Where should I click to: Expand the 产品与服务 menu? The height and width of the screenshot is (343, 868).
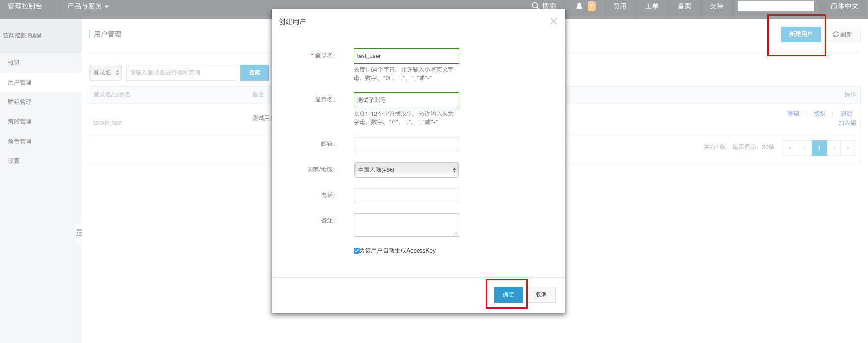(x=88, y=6)
